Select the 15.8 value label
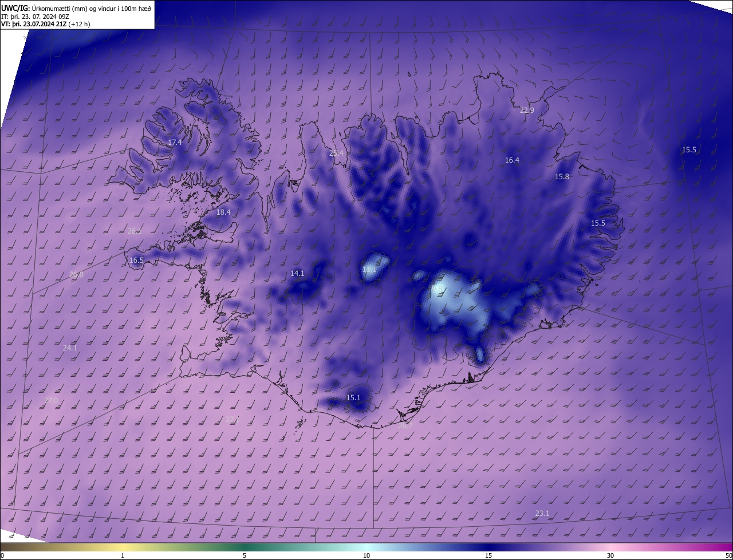Viewport: 733px width, 560px height. click(562, 176)
